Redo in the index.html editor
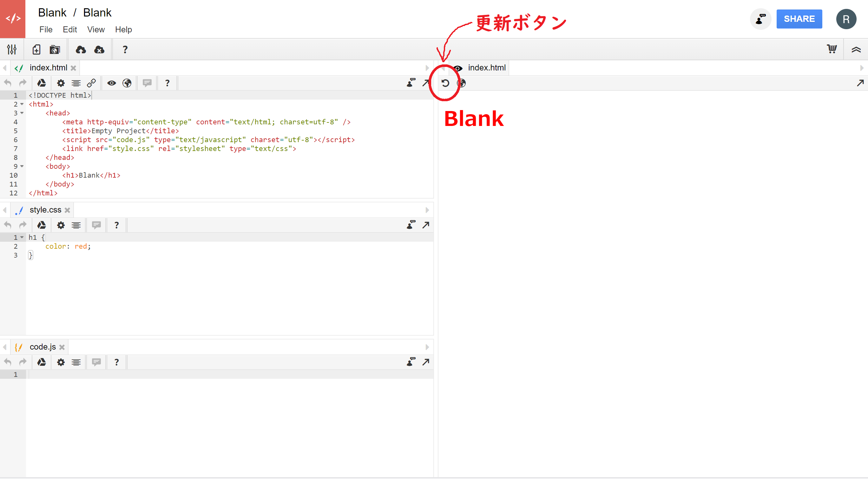Image resolution: width=868 pixels, height=479 pixels. point(23,83)
